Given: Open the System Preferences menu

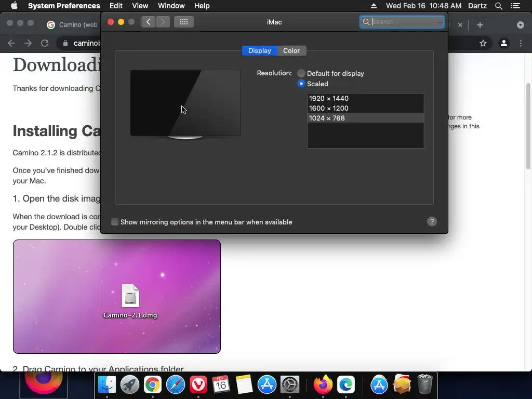Looking at the screenshot, I should pos(64,6).
